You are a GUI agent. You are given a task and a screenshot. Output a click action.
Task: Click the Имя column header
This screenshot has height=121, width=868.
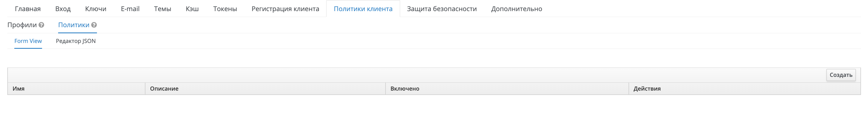click(18, 89)
